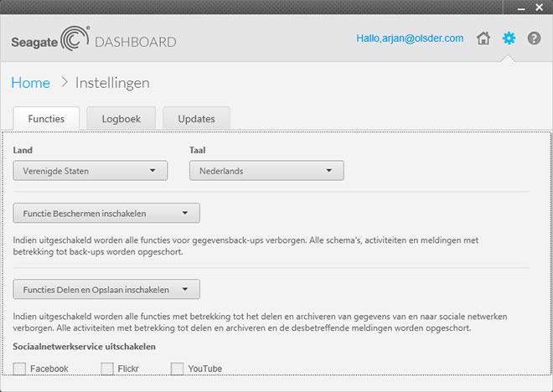Click the arjan@olsder.com account link
The image size is (553, 392).
pyautogui.click(x=410, y=39)
